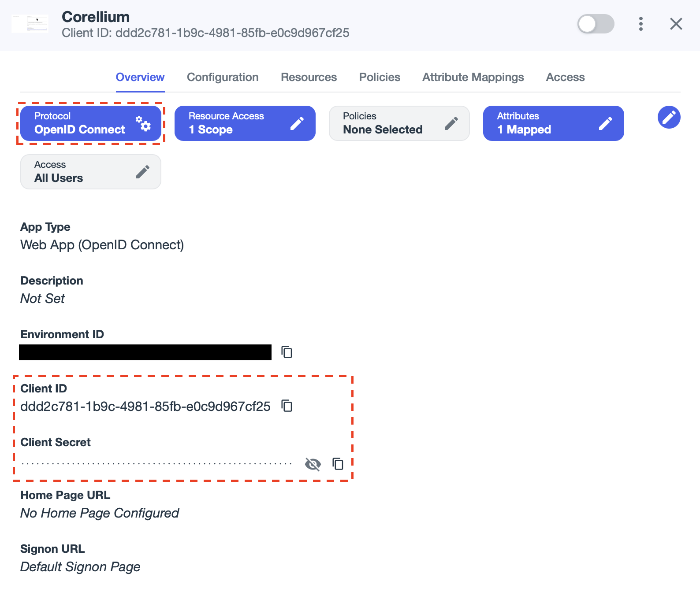Click 'No Home Page Configured' text
700x614 pixels.
point(100,513)
